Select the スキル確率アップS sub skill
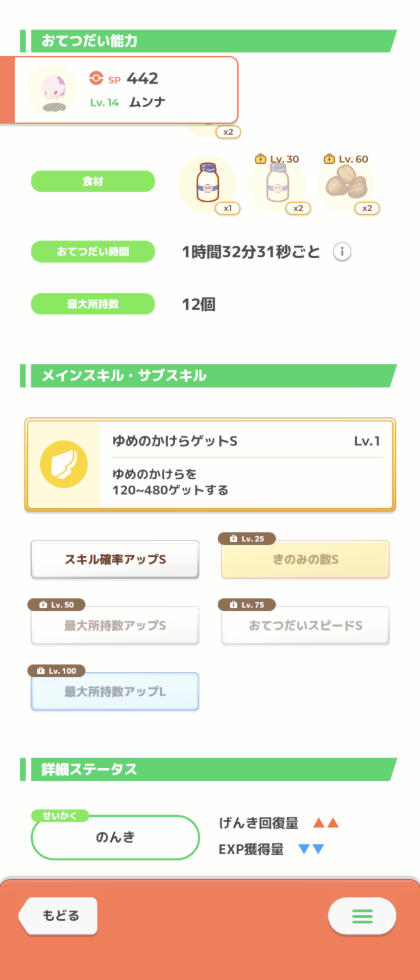 [x=115, y=560]
